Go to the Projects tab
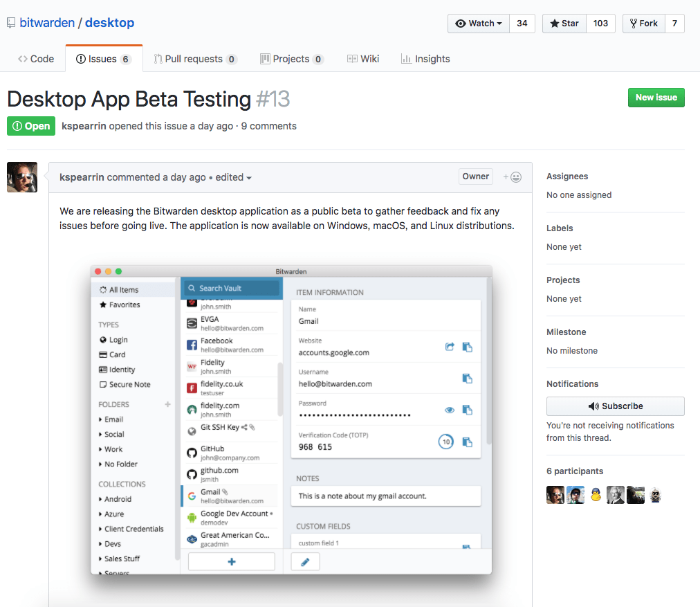700x607 pixels. (291, 59)
